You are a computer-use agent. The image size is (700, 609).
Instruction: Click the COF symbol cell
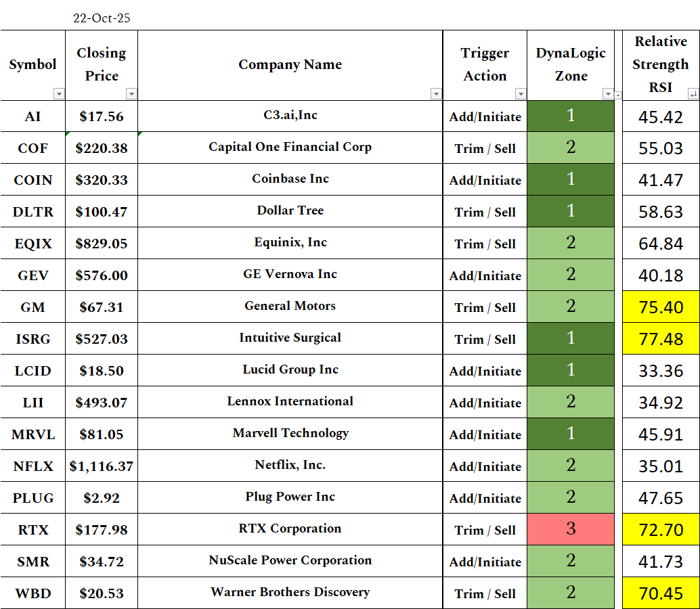pos(33,148)
